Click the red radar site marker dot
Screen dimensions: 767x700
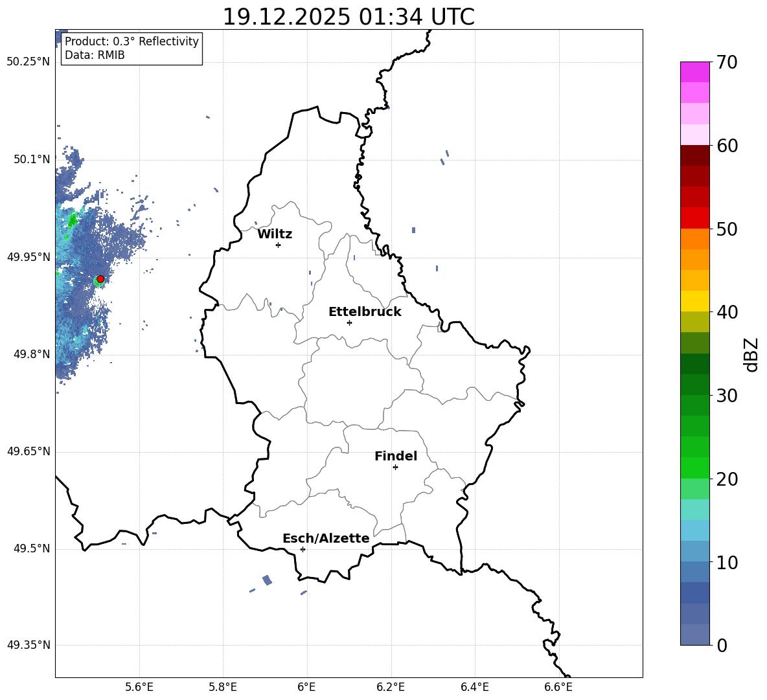click(x=100, y=279)
